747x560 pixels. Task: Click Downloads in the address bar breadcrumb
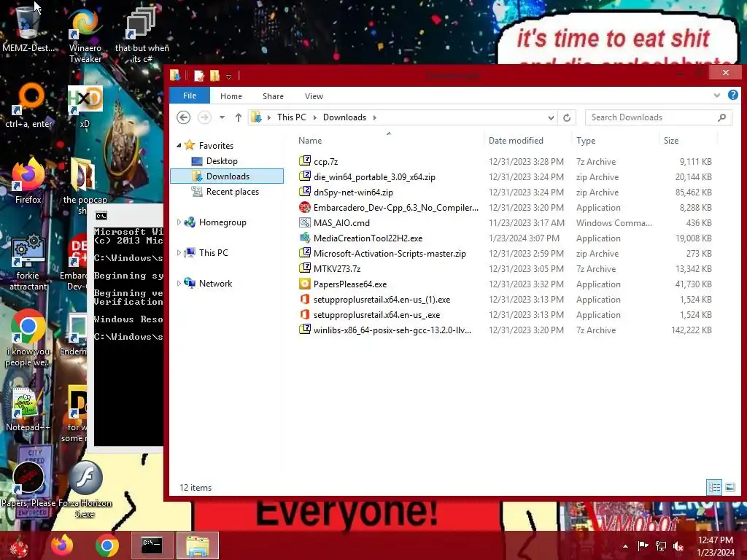344,117
